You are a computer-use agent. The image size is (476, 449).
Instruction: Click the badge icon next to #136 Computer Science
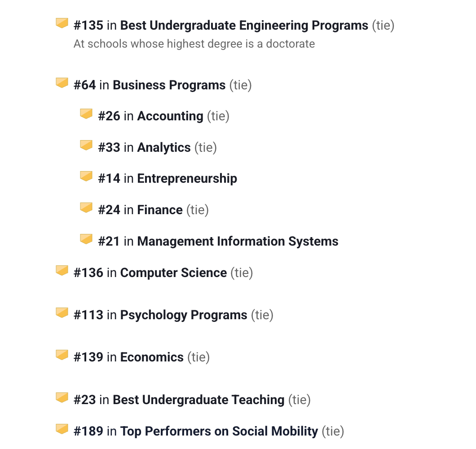click(x=62, y=271)
